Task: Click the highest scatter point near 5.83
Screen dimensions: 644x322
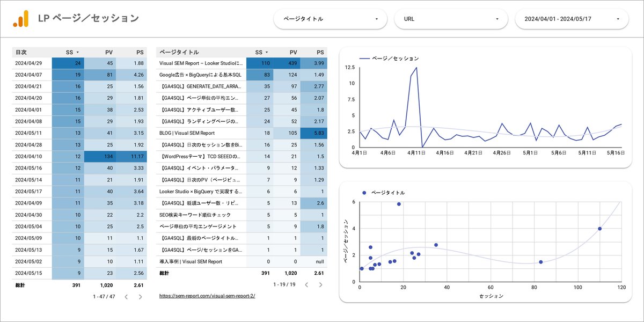Action: pos(399,204)
